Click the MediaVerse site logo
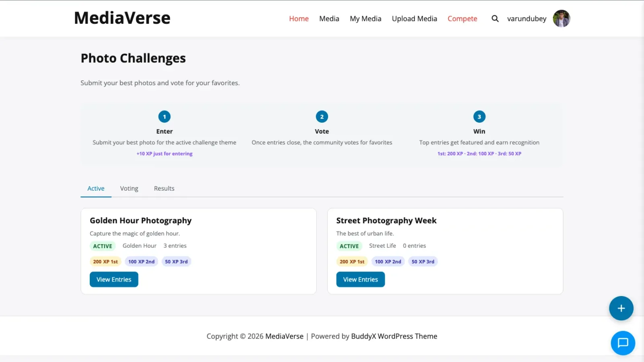The width and height of the screenshot is (644, 362). (122, 18)
